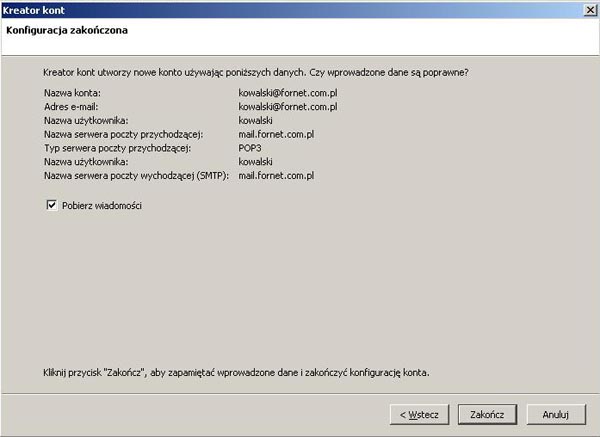
Task: Click the SMTP outgoing server value
Action: click(276, 175)
